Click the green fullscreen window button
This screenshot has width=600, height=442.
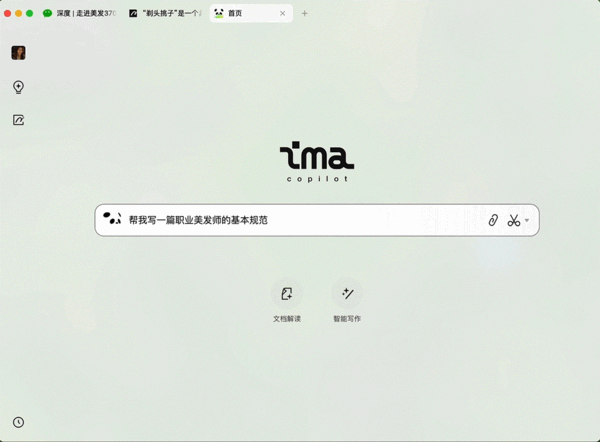tap(29, 13)
